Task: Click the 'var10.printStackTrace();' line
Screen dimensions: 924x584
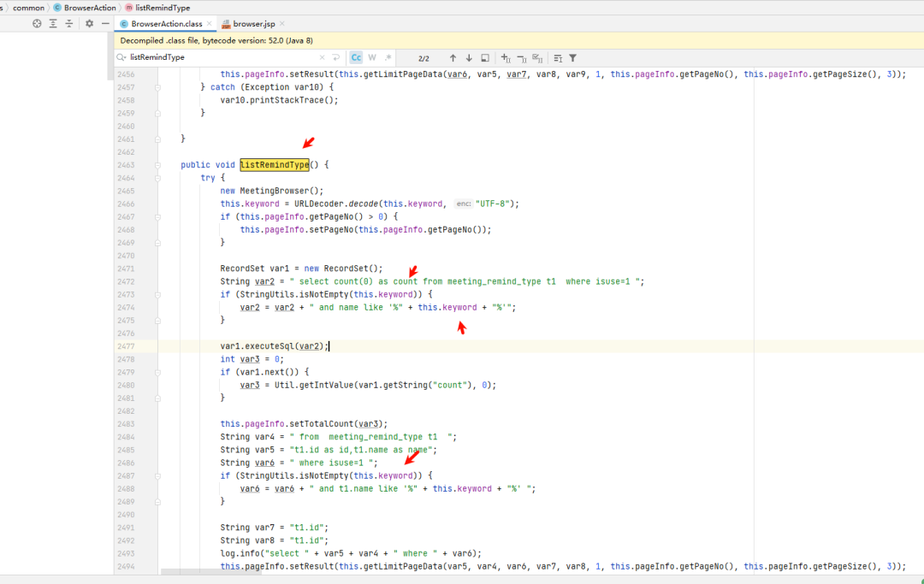Action: coord(279,100)
